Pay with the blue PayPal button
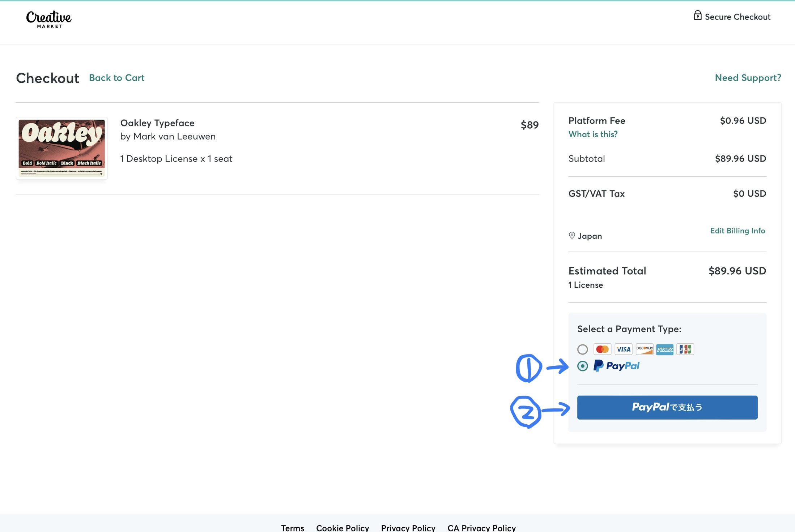 pos(667,407)
